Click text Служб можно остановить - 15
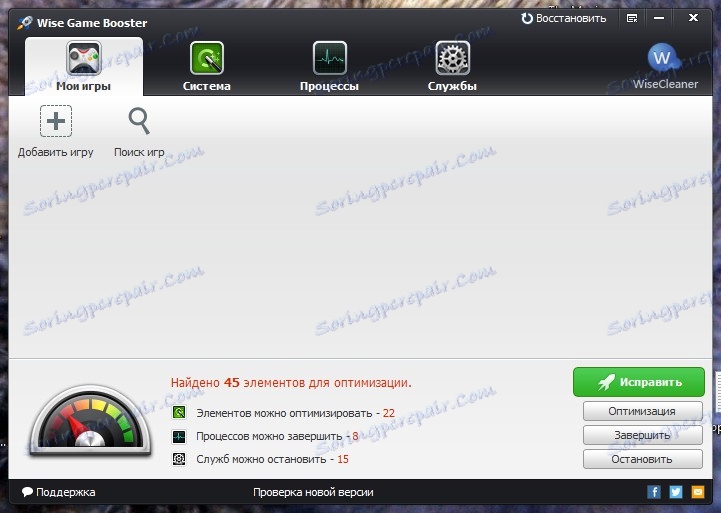This screenshot has height=513, width=721. tap(272, 459)
